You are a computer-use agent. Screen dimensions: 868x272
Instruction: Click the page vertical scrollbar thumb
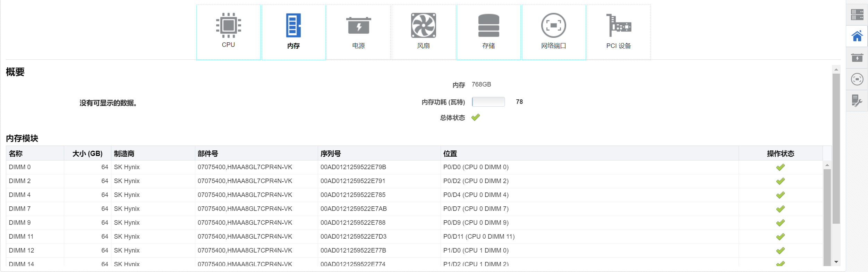click(836, 149)
